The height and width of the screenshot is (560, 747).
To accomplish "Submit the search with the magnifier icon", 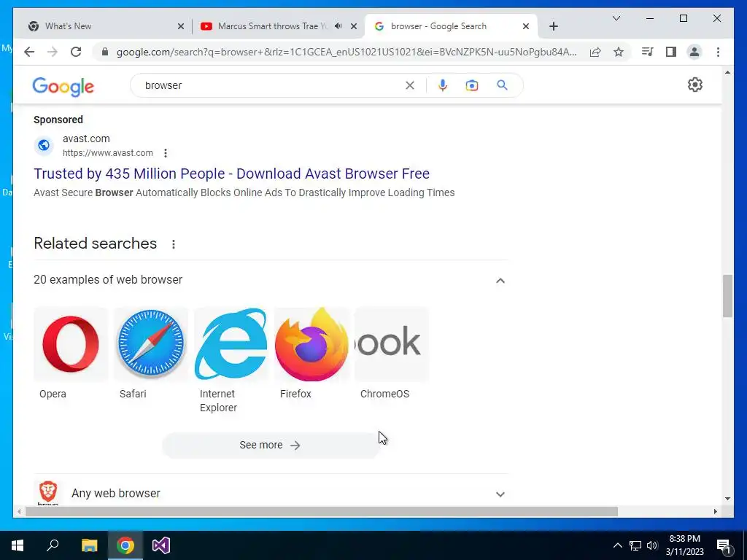I will (x=502, y=85).
